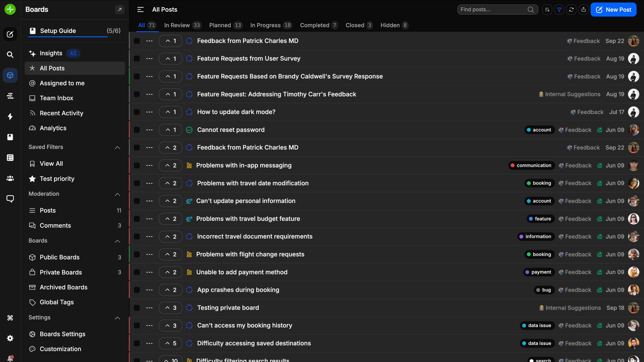This screenshot has height=362, width=644.
Task: Select the App crashes during booking checkbox
Action: point(137,290)
